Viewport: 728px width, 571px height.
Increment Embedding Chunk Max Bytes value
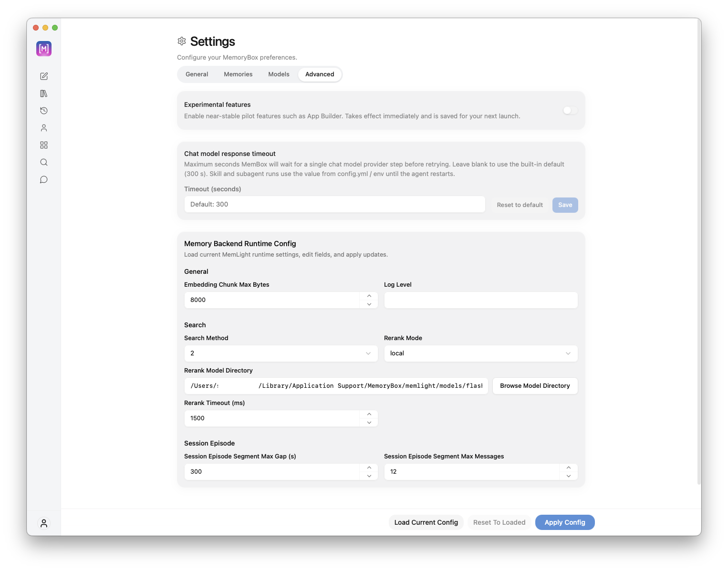click(x=369, y=296)
